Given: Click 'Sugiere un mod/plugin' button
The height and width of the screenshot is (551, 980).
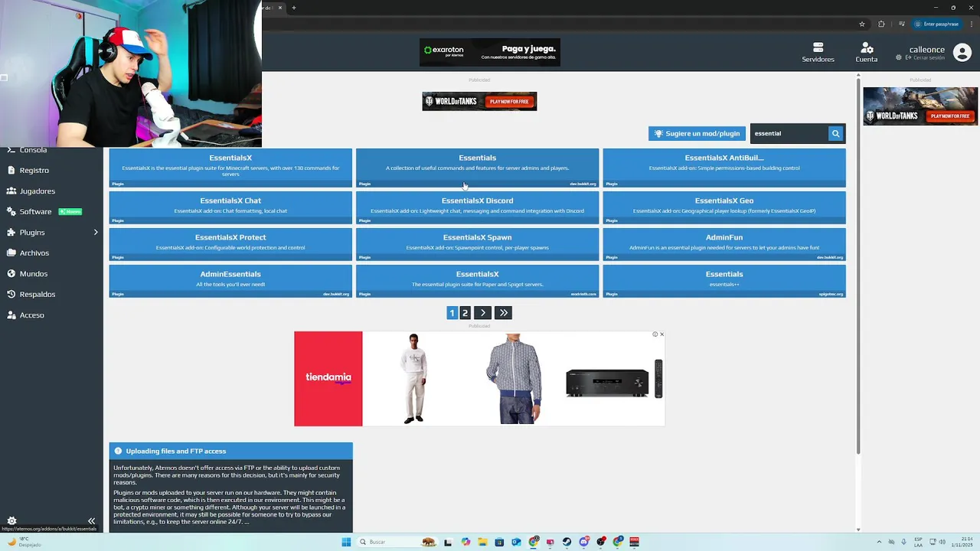Looking at the screenshot, I should [697, 133].
